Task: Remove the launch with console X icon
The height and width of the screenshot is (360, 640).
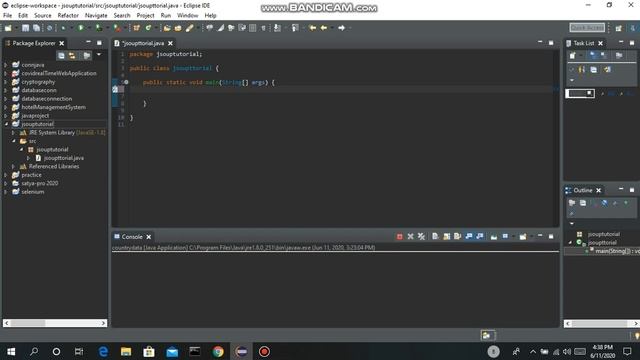Action: pyautogui.click(x=410, y=236)
